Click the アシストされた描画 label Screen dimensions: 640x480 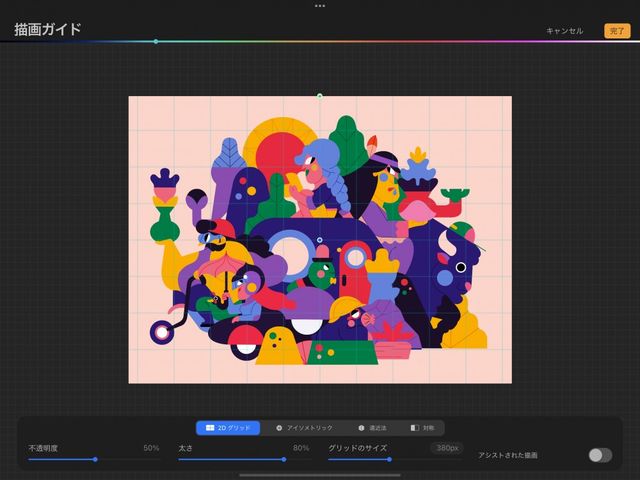[508, 455]
